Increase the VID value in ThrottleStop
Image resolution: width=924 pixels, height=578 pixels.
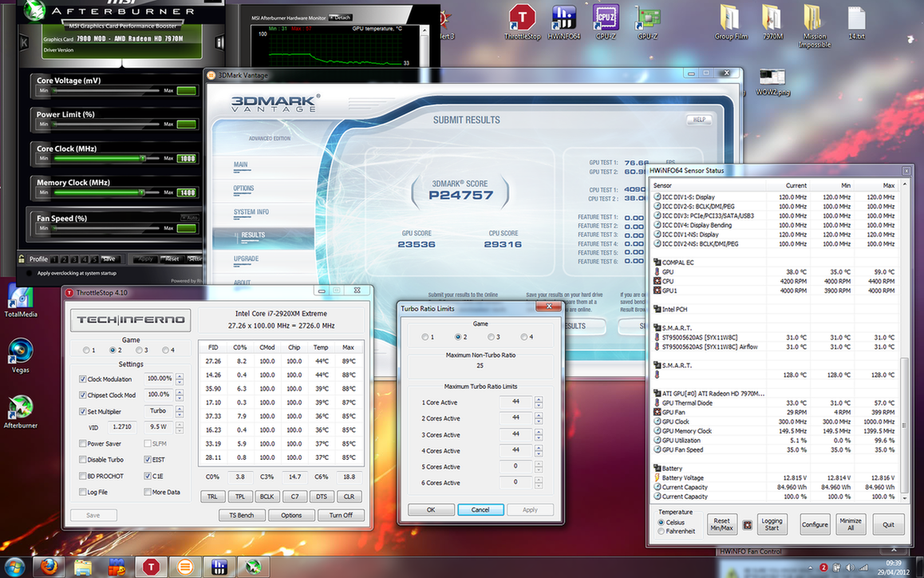point(180,424)
